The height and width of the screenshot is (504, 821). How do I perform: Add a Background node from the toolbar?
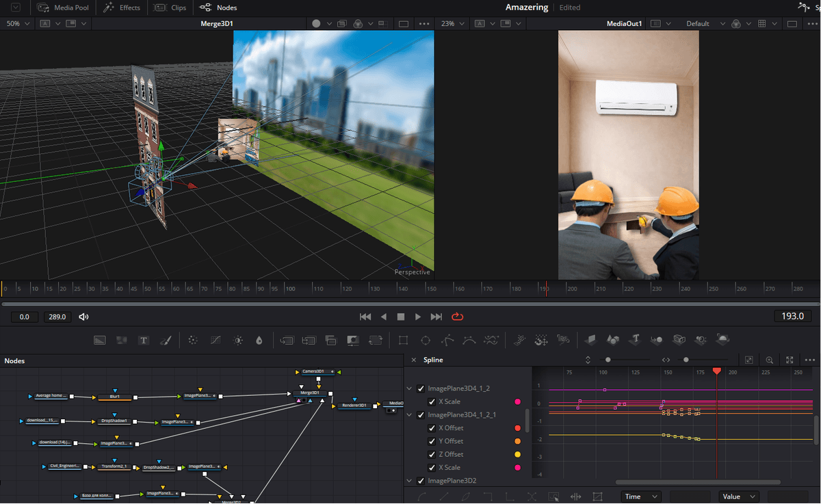coord(100,340)
